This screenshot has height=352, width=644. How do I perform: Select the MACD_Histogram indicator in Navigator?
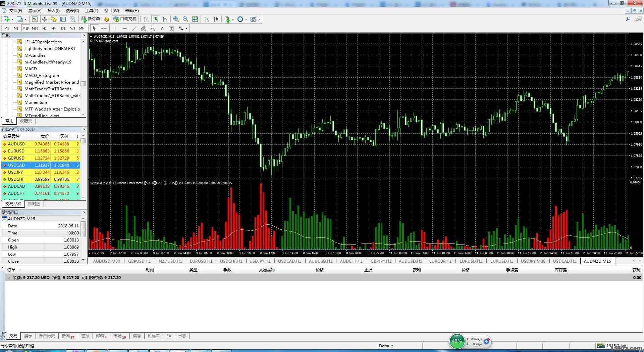coord(42,75)
